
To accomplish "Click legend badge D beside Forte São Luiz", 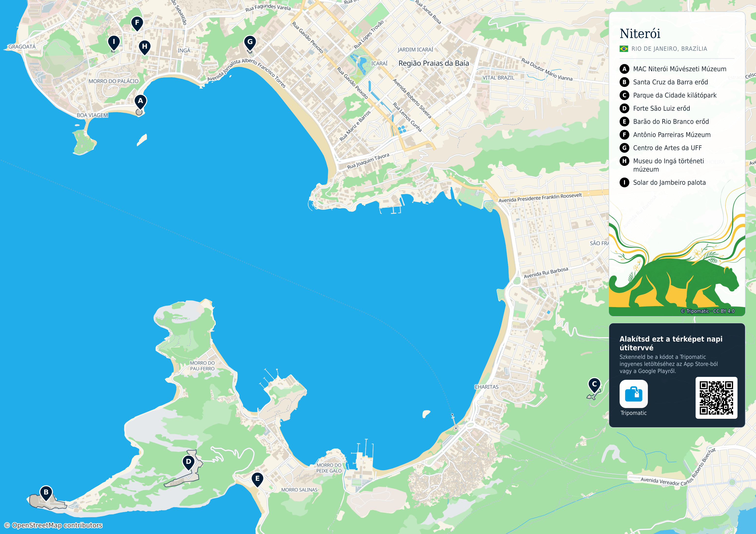I will click(x=624, y=108).
